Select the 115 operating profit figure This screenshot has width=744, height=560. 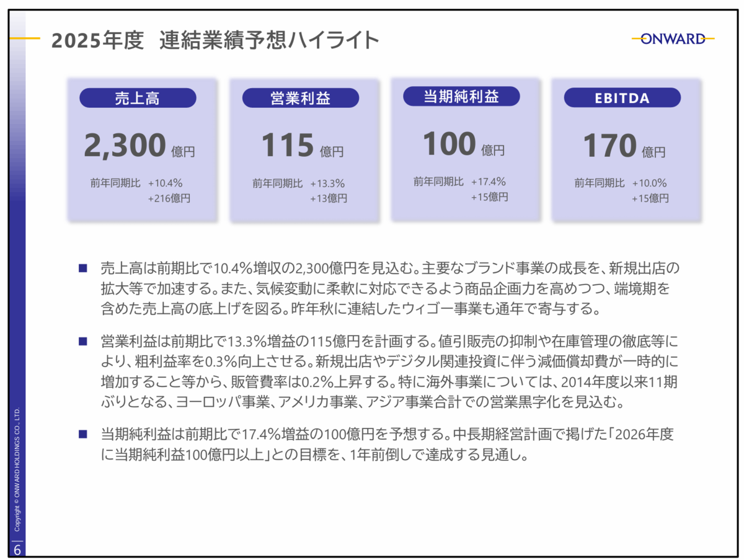click(x=287, y=146)
